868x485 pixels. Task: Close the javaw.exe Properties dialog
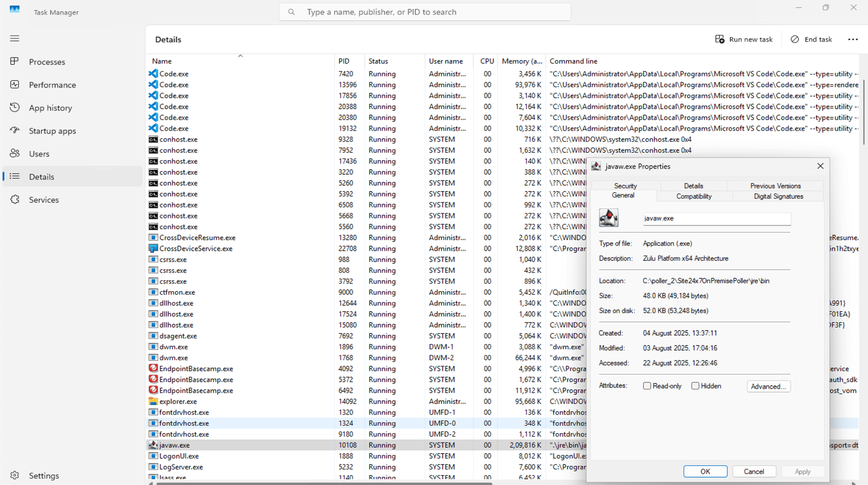click(820, 166)
